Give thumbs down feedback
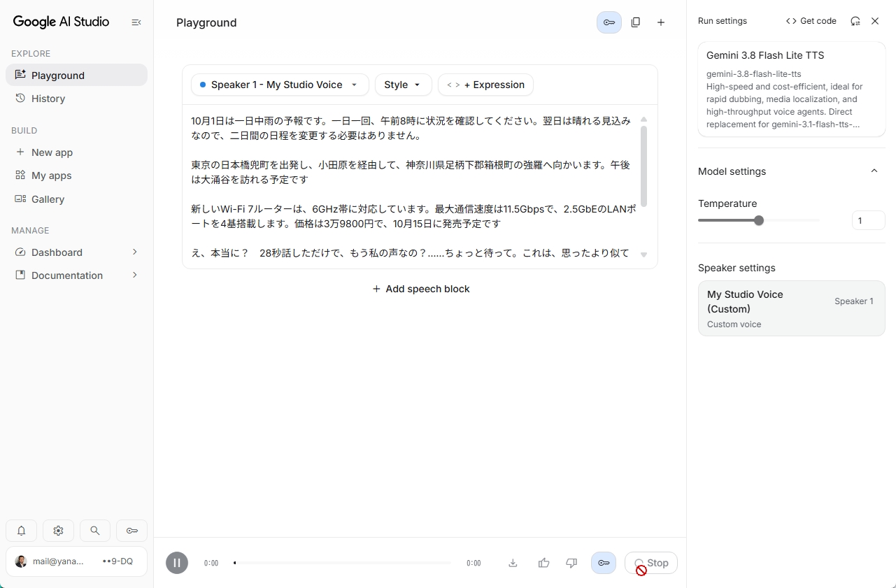This screenshot has height=588, width=896. (571, 563)
